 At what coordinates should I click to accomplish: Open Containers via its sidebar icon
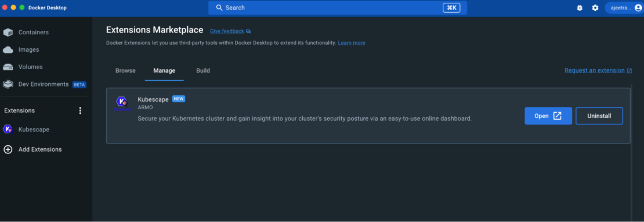(8, 33)
